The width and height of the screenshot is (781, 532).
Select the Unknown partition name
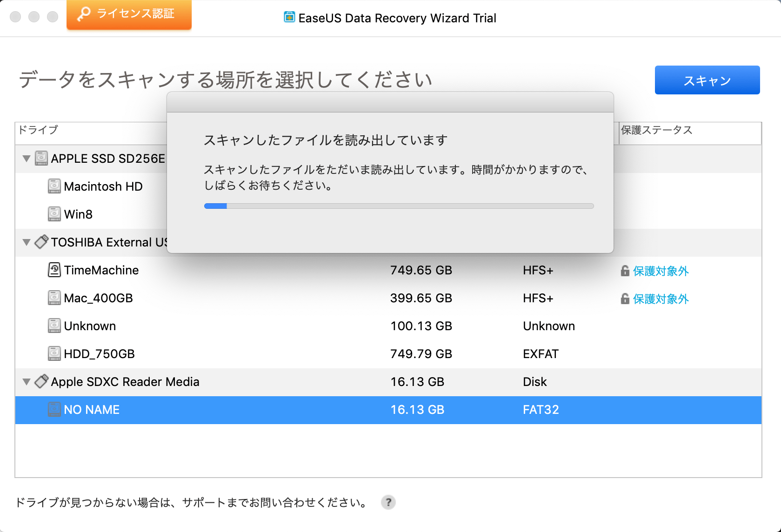[x=90, y=326]
